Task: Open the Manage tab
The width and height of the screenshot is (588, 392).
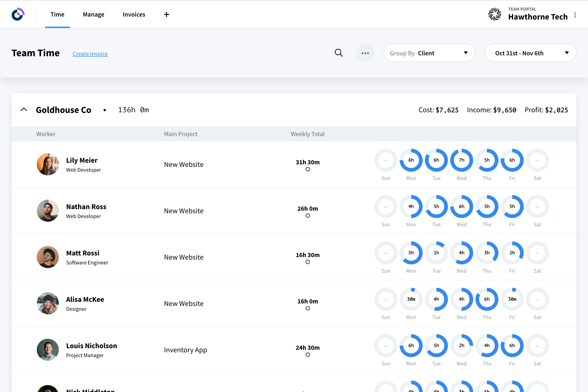Action: point(93,14)
